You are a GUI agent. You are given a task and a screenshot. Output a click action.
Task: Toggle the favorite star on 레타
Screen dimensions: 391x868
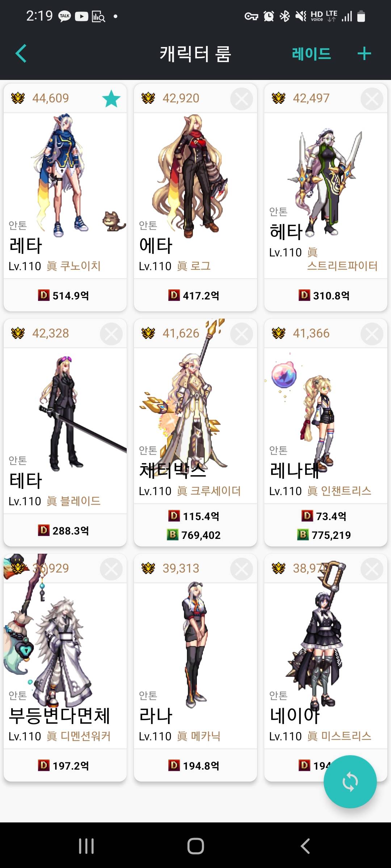[111, 99]
